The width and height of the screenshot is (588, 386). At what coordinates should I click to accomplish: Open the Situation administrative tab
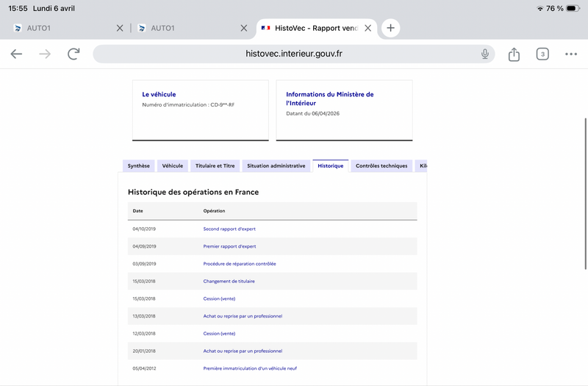click(x=276, y=166)
